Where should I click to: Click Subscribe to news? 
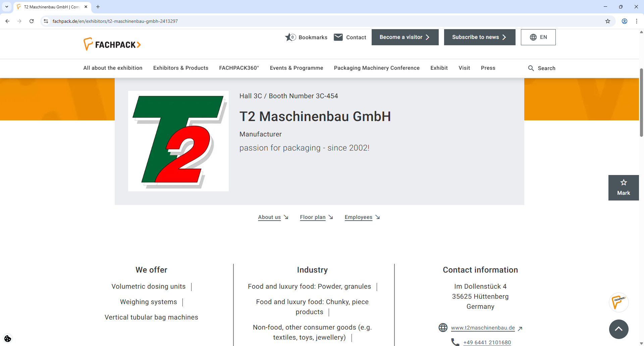[x=479, y=37]
